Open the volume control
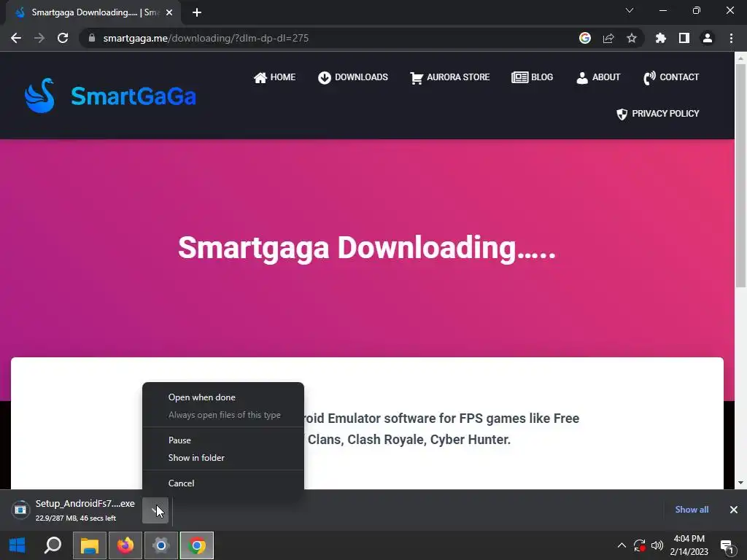The width and height of the screenshot is (747, 560). (x=657, y=545)
